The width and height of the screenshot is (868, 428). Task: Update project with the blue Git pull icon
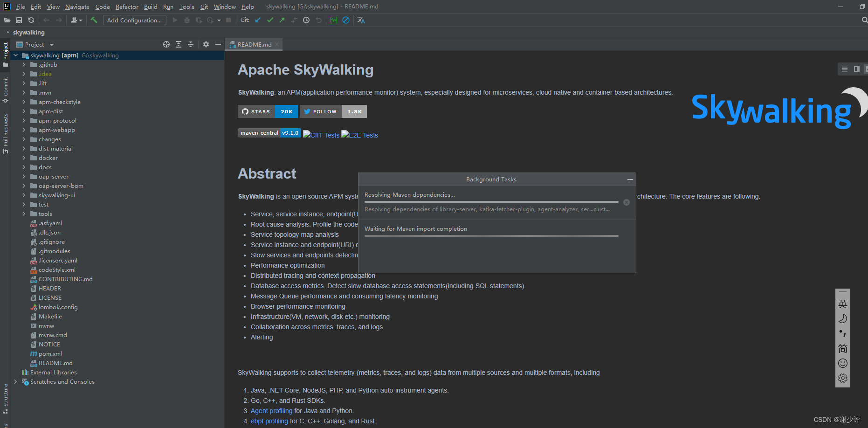click(257, 20)
